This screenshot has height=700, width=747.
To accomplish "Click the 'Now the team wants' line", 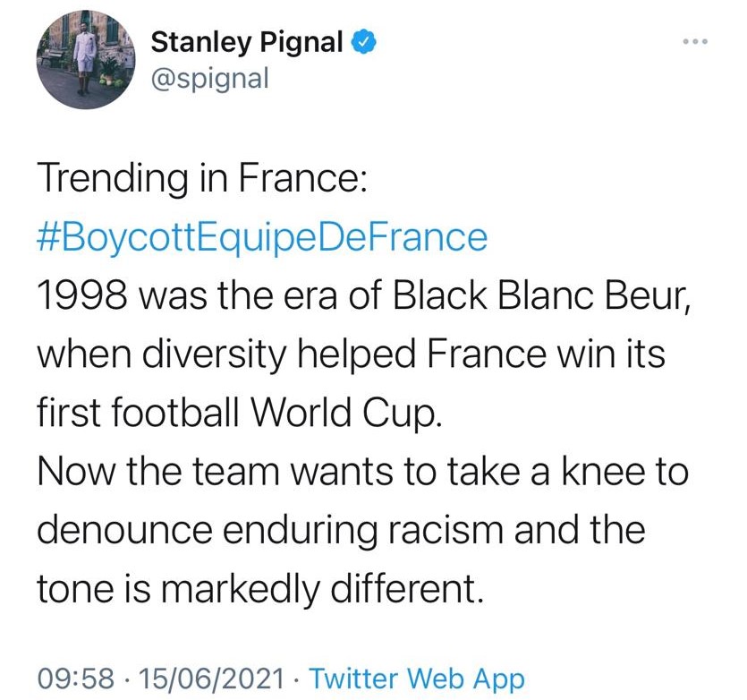I will [x=362, y=472].
